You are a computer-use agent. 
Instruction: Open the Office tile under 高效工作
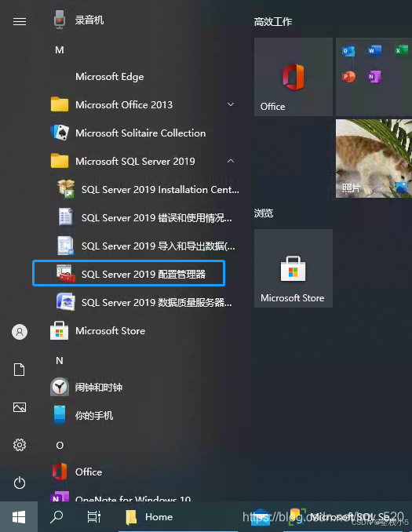pyautogui.click(x=294, y=77)
